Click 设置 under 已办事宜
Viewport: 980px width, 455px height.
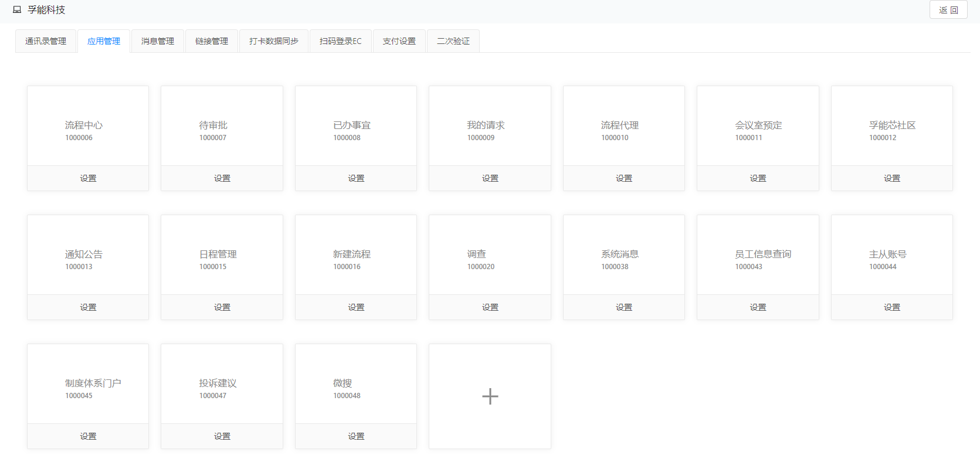tap(356, 178)
